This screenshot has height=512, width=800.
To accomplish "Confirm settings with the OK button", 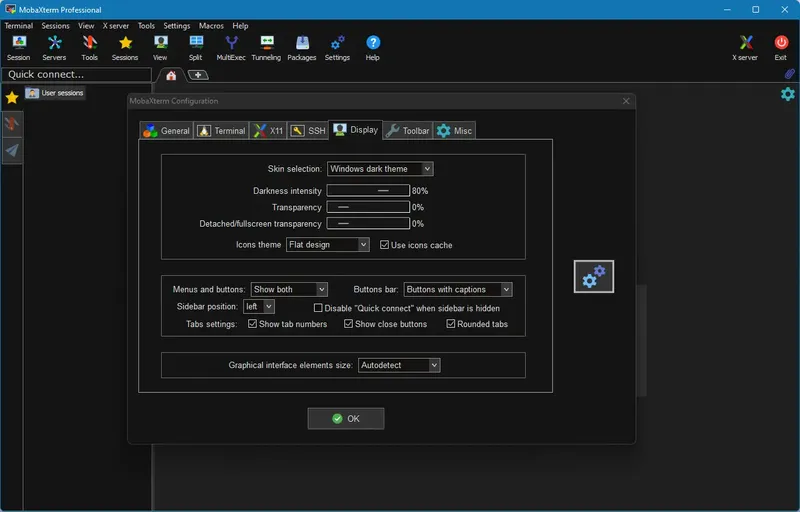I will click(x=346, y=419).
